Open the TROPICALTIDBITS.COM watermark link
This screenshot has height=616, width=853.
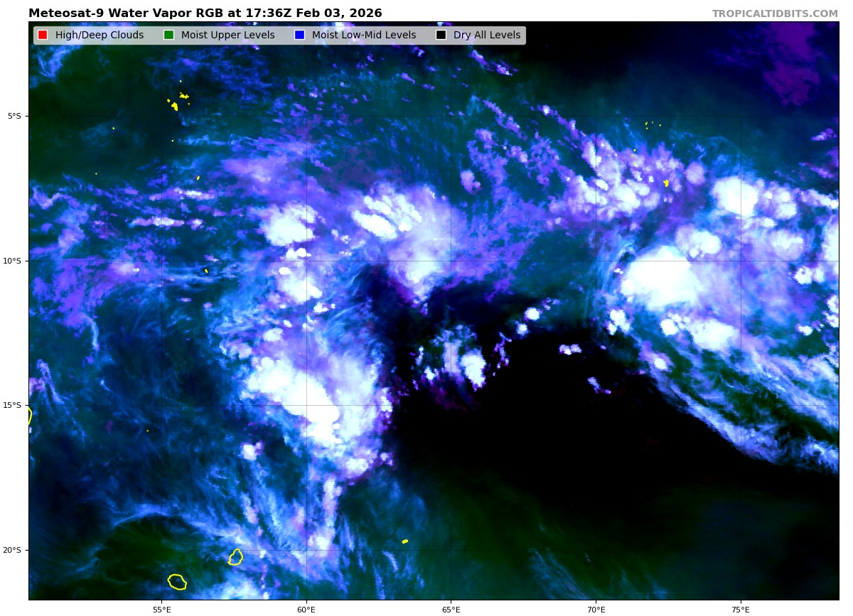pos(775,14)
